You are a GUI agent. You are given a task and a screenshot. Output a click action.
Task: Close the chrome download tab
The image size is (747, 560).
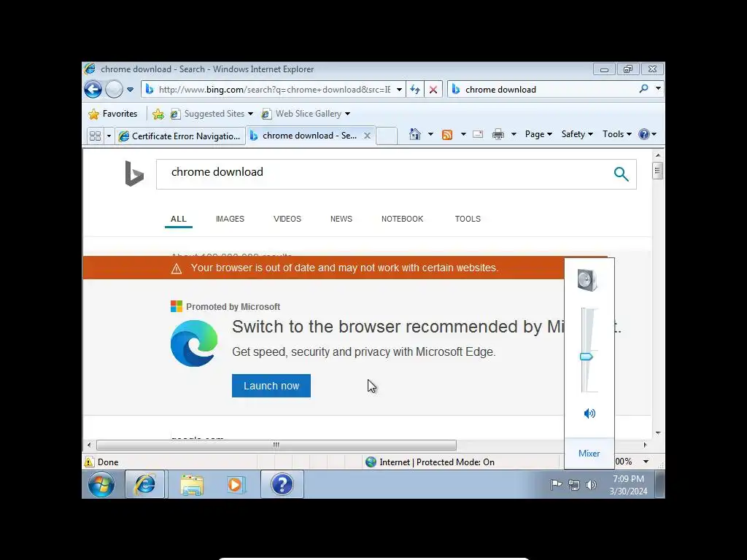coord(368,136)
